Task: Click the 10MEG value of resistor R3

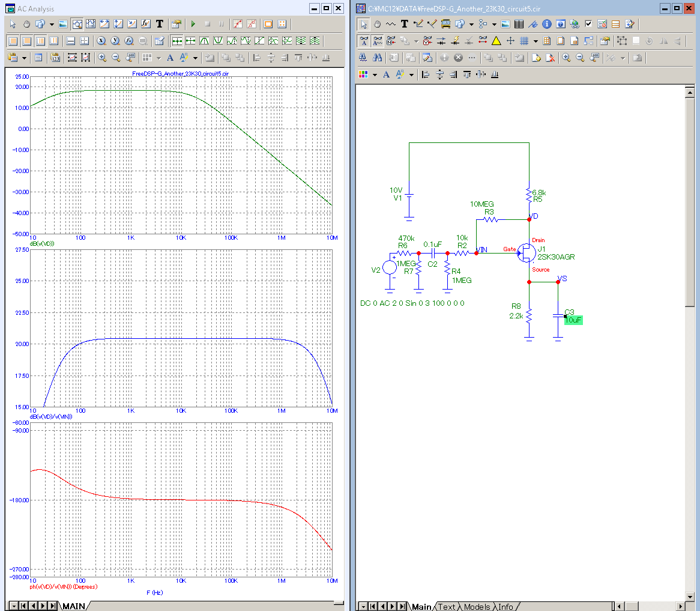Action: pos(481,204)
